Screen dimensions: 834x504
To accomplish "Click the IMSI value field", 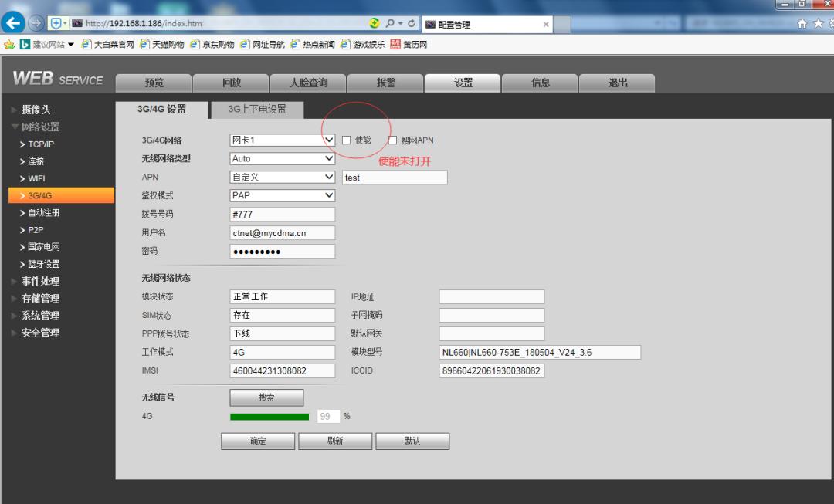I will click(283, 371).
